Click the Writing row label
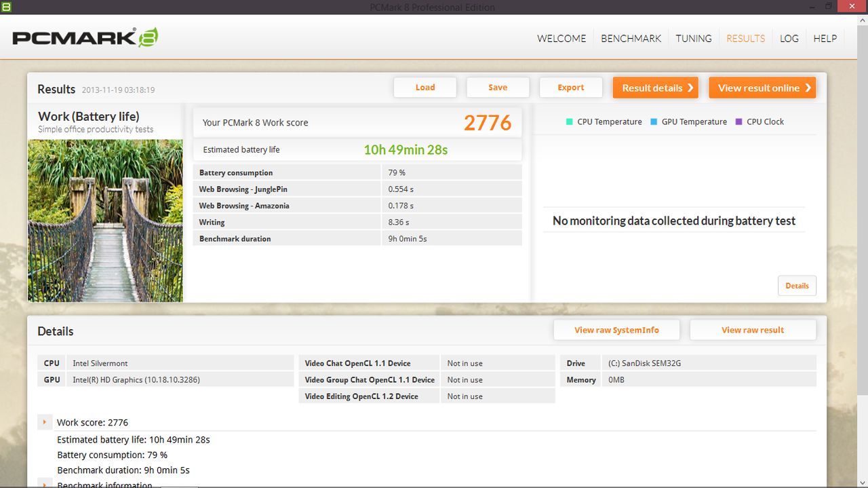Viewport: 868px width, 488px height. click(212, 222)
